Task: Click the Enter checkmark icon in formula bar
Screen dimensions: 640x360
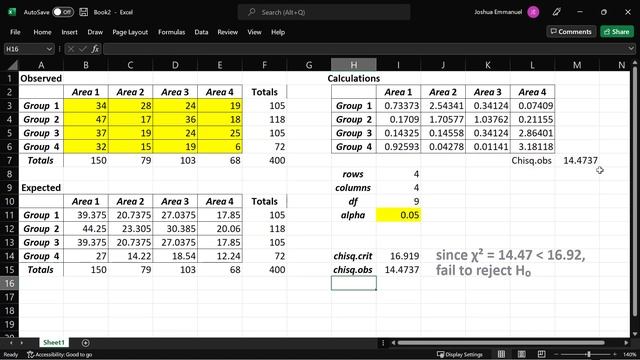Action: click(x=83, y=49)
